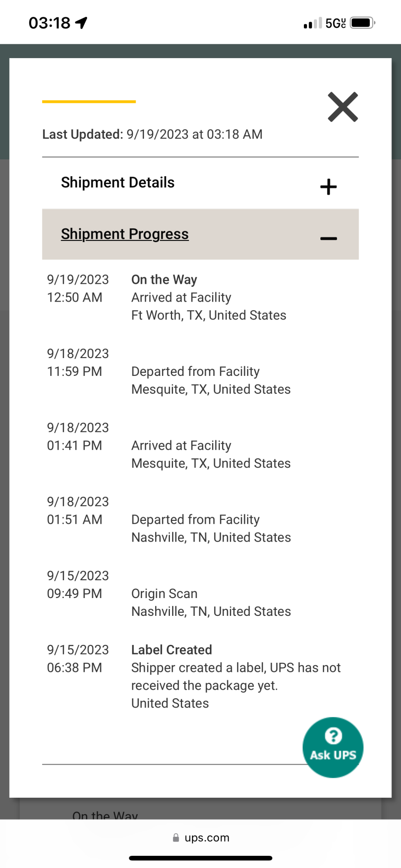Close the tracking details dialog with X

(x=343, y=107)
